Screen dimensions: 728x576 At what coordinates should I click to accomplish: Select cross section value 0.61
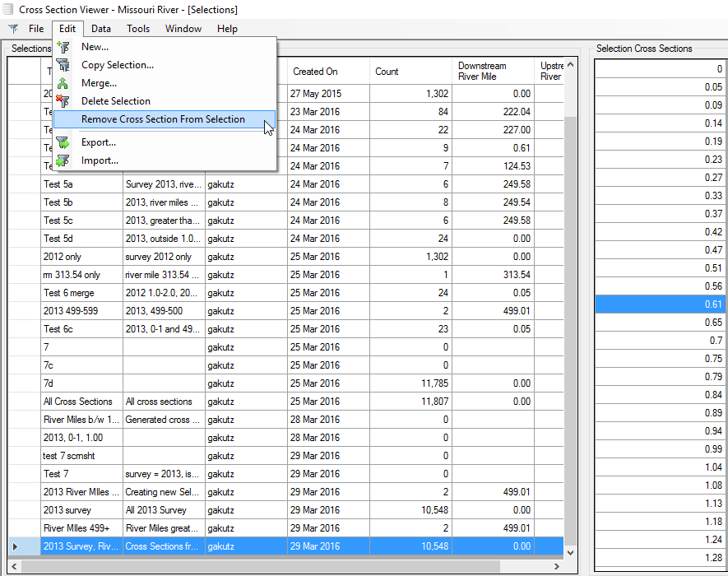pos(660,304)
